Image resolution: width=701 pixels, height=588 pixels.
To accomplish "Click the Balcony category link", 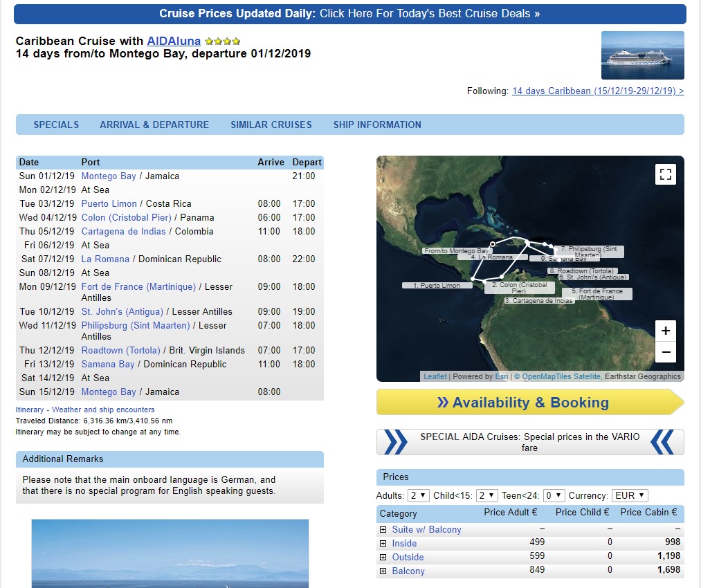I will (x=408, y=571).
